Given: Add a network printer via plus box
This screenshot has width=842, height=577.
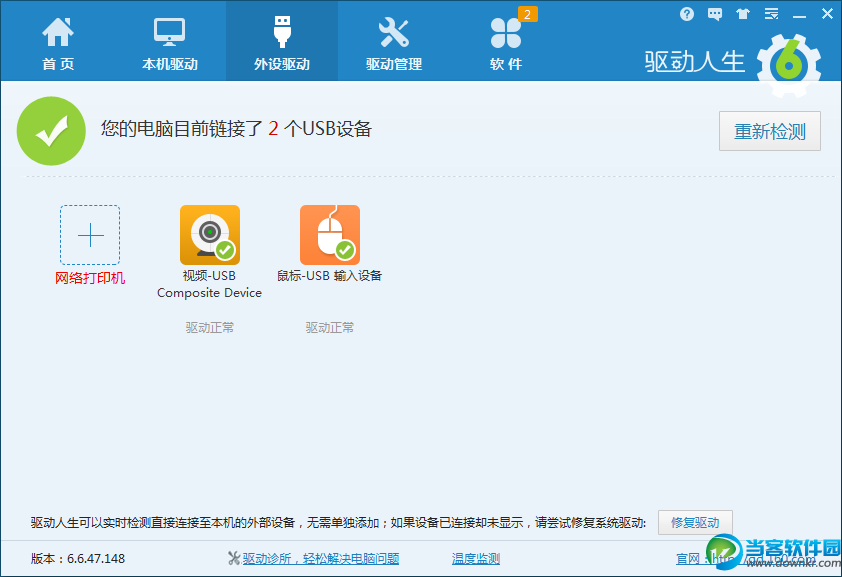Looking at the screenshot, I should click(x=90, y=235).
